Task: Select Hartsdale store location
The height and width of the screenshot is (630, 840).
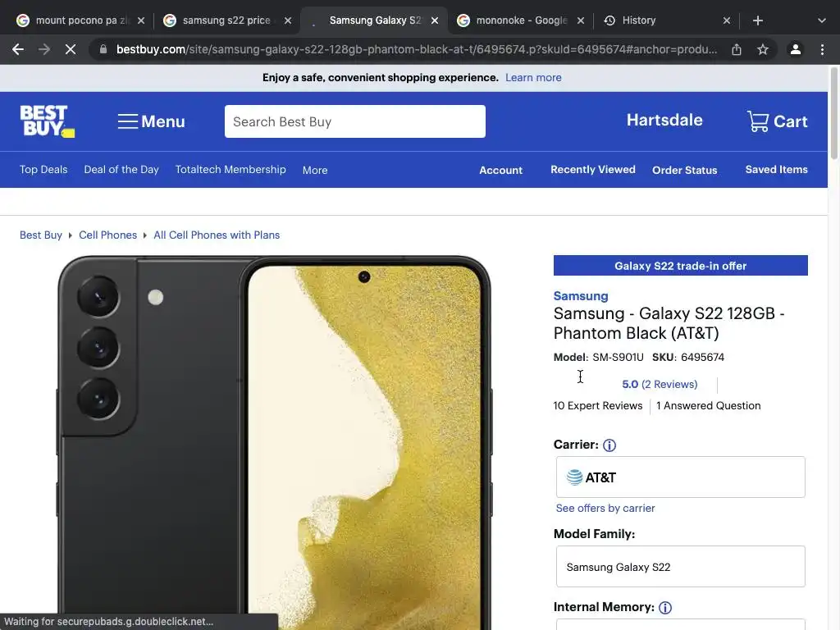Action: [664, 120]
